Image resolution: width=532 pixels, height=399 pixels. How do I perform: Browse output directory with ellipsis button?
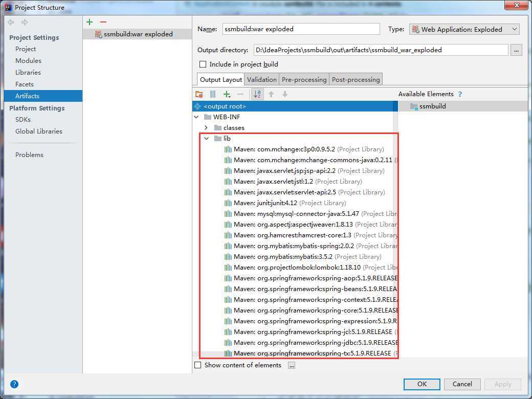click(x=516, y=50)
